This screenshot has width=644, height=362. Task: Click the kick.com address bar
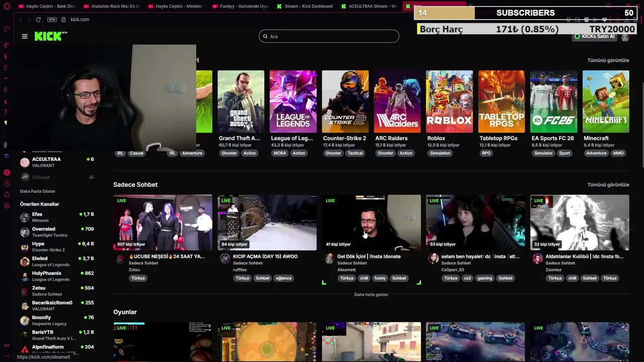click(x=80, y=19)
